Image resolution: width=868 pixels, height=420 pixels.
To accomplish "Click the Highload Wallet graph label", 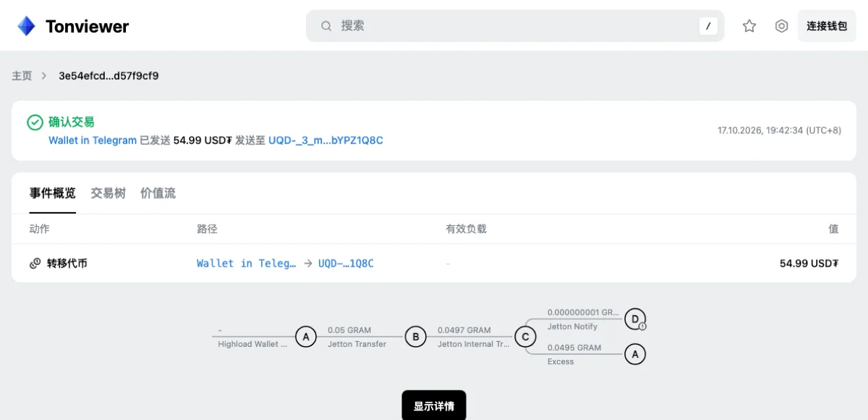I will pyautogui.click(x=252, y=344).
